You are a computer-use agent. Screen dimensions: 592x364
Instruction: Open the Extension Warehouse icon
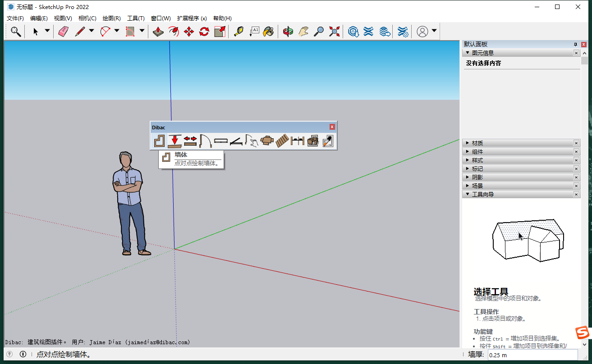(x=369, y=32)
